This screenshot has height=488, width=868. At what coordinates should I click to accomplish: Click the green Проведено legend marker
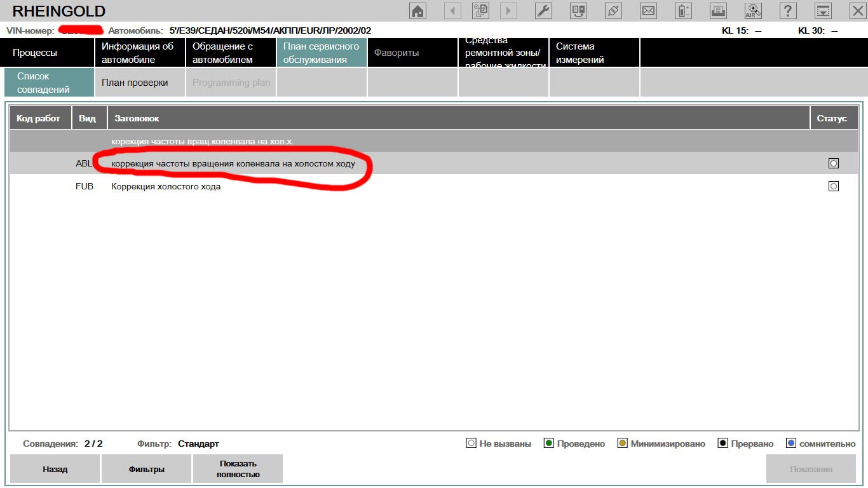pos(549,444)
